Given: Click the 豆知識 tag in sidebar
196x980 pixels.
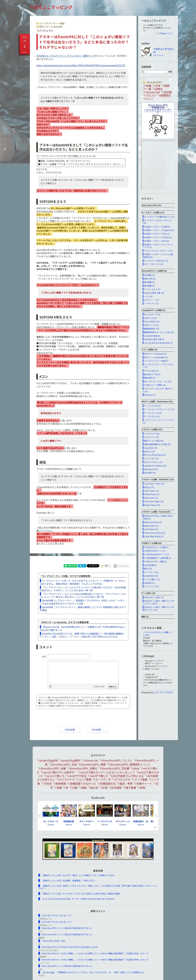Looking at the screenshot, I should click(167, 92).
